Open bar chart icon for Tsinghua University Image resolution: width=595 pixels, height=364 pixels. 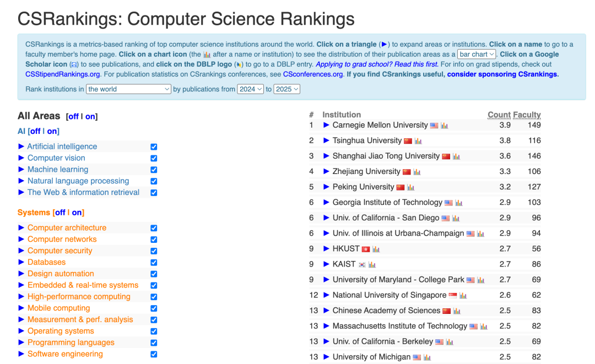[x=418, y=141]
